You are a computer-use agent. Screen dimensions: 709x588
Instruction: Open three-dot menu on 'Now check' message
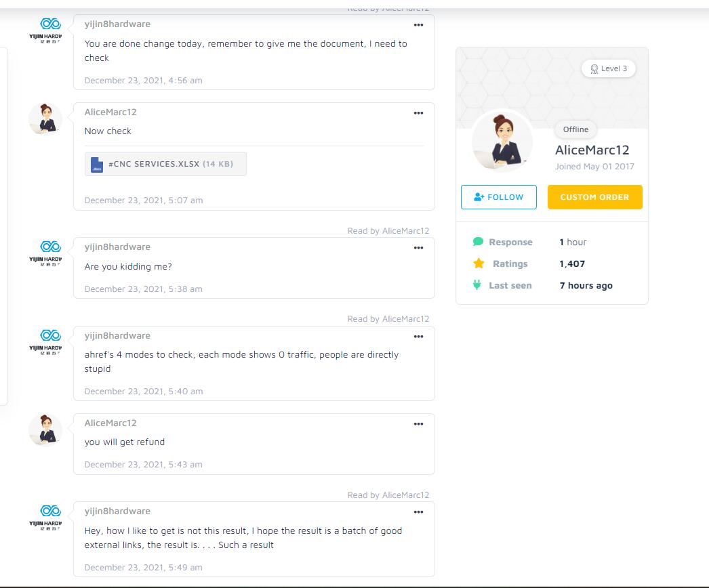[418, 113]
